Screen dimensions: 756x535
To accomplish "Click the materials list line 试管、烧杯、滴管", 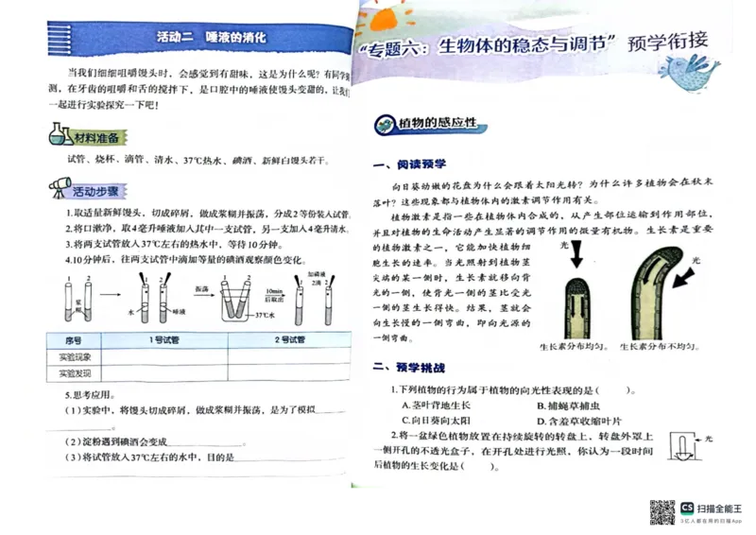I will [x=198, y=161].
